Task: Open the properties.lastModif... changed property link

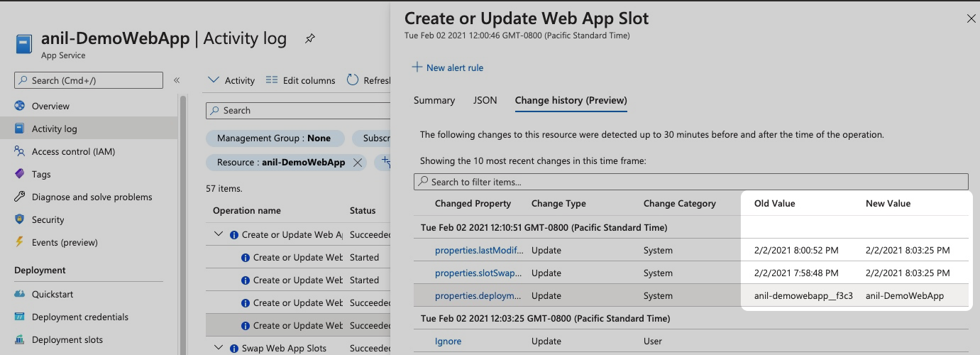Action: click(x=479, y=250)
